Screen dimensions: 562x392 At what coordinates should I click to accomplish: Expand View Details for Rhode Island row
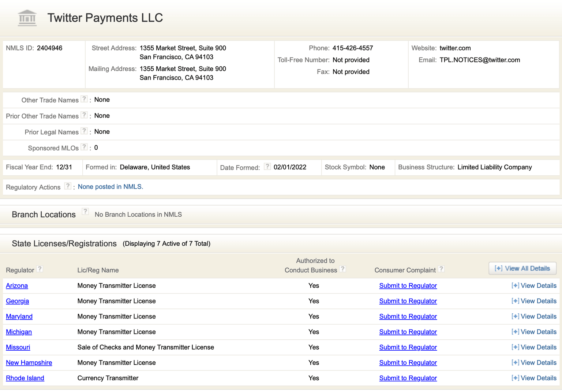pos(534,378)
